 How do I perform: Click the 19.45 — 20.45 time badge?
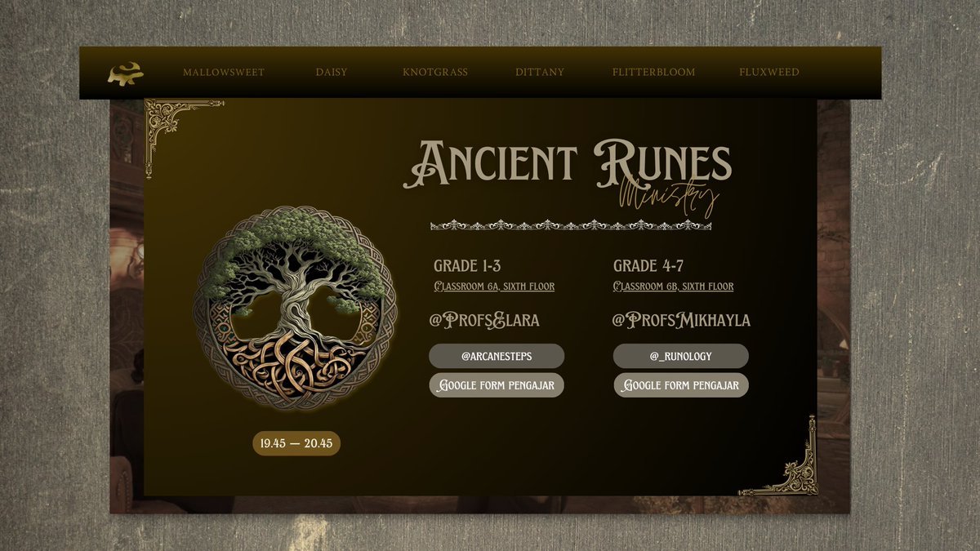pos(296,443)
